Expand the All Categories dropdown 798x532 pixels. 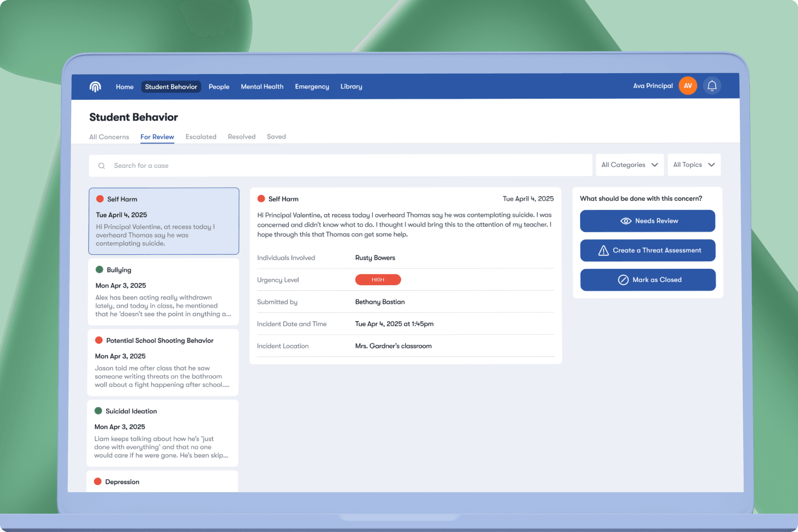629,165
